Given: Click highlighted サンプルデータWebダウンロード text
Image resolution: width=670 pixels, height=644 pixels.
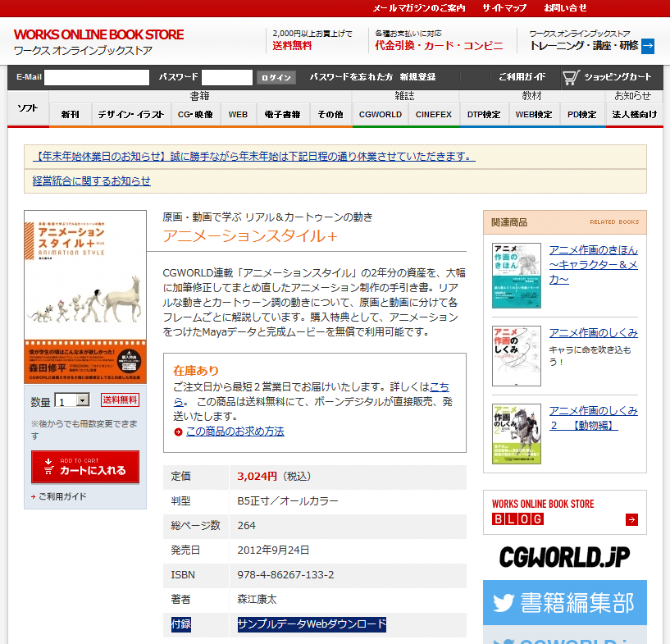Looking at the screenshot, I should point(312,624).
